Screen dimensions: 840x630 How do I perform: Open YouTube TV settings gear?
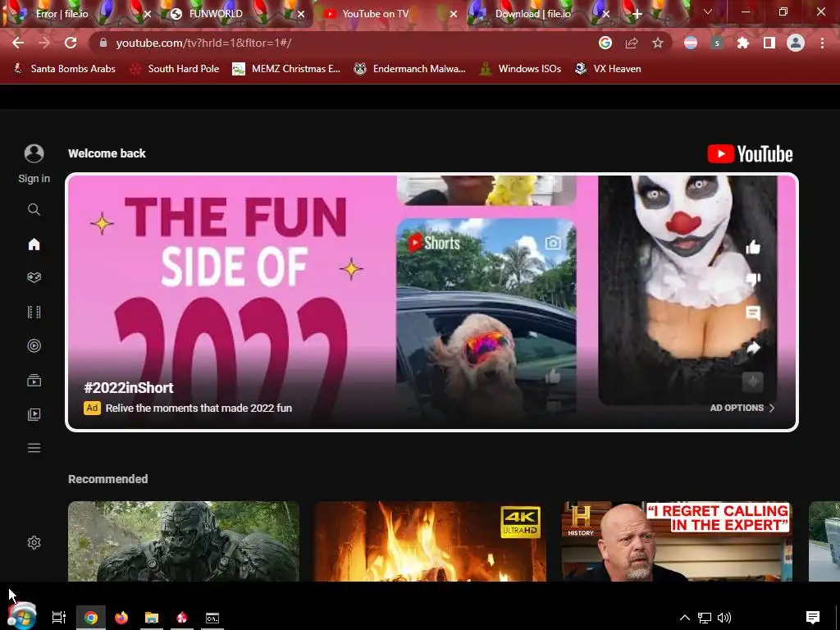34,543
